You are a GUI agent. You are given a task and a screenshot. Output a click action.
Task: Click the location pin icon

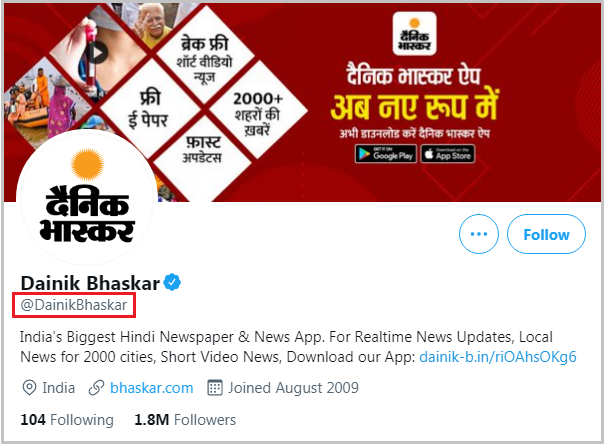pos(29,388)
